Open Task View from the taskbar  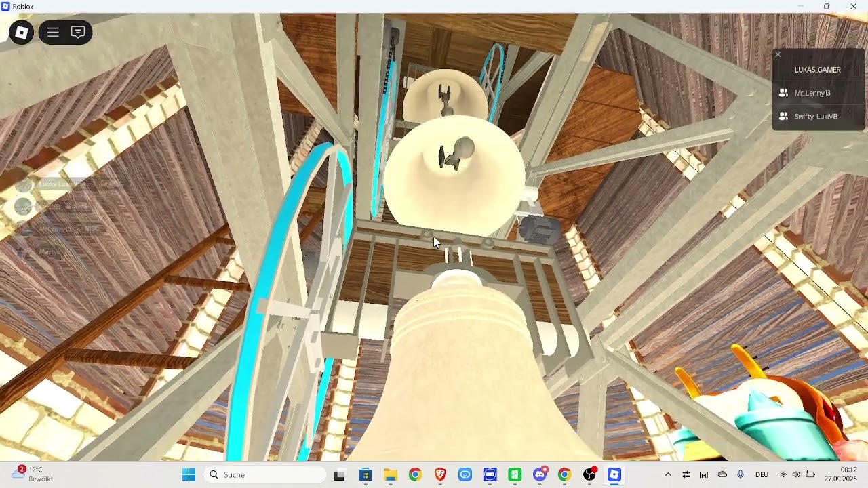click(339, 475)
